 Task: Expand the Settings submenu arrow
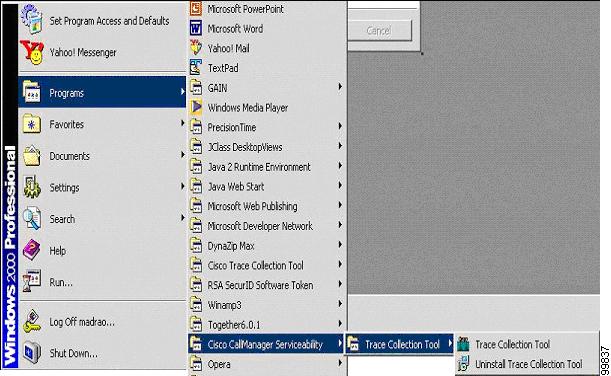click(182, 186)
